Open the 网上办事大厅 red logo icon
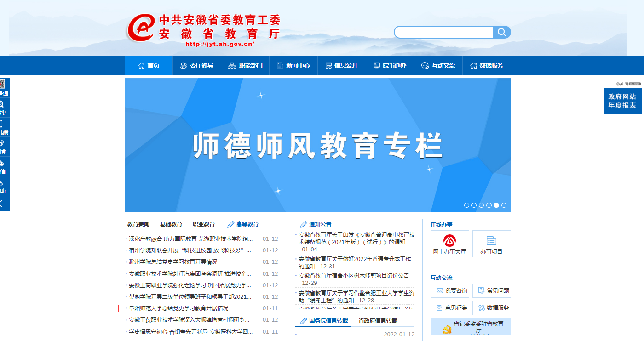Image resolution: width=644 pixels, height=341 pixels. [449, 241]
